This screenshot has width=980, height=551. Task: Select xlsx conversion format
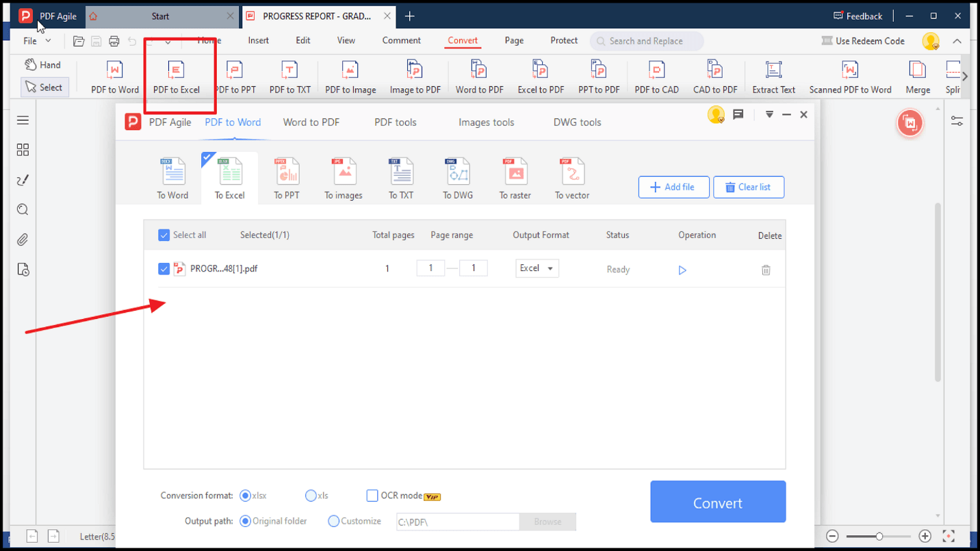click(245, 496)
